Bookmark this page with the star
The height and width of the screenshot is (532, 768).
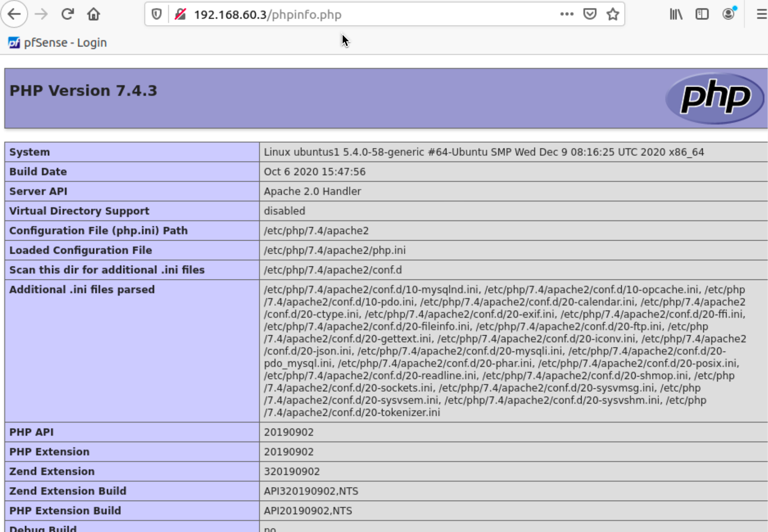613,14
